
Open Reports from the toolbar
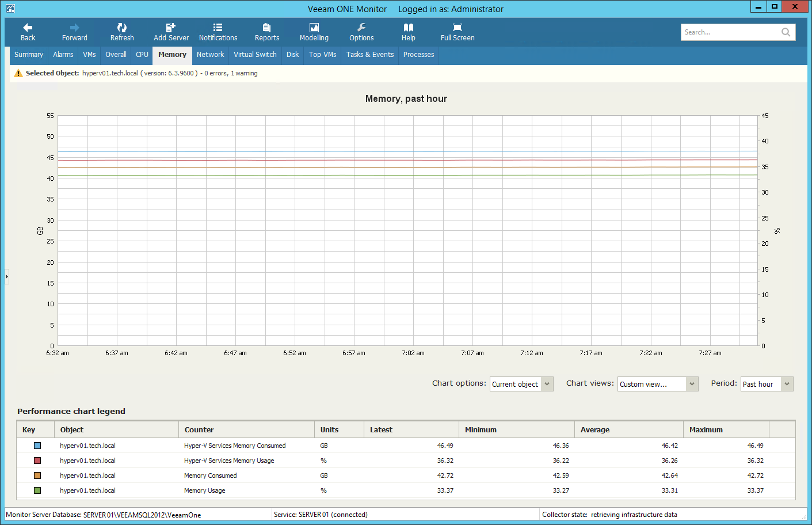(266, 28)
